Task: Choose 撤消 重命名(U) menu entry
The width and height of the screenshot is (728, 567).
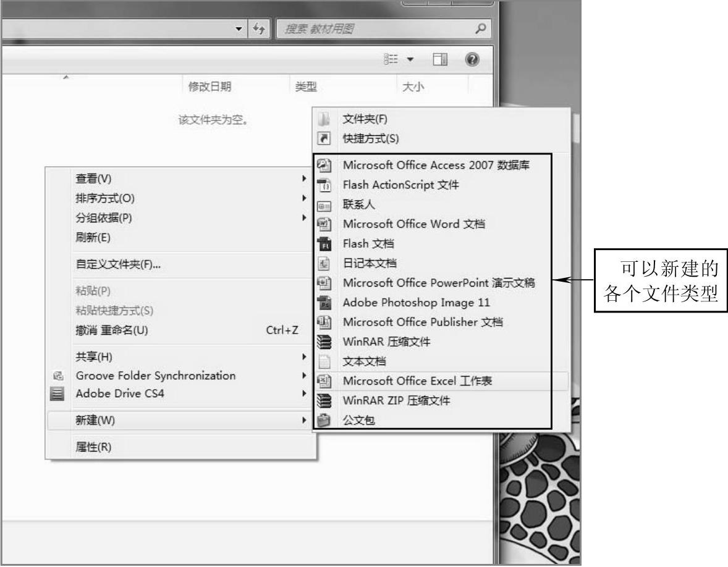Action: tap(180, 330)
